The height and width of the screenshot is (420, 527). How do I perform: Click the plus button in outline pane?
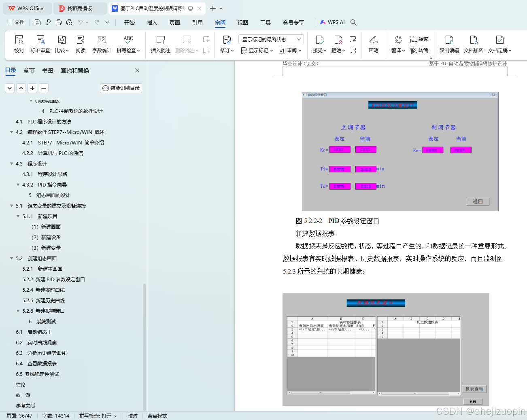32,88
